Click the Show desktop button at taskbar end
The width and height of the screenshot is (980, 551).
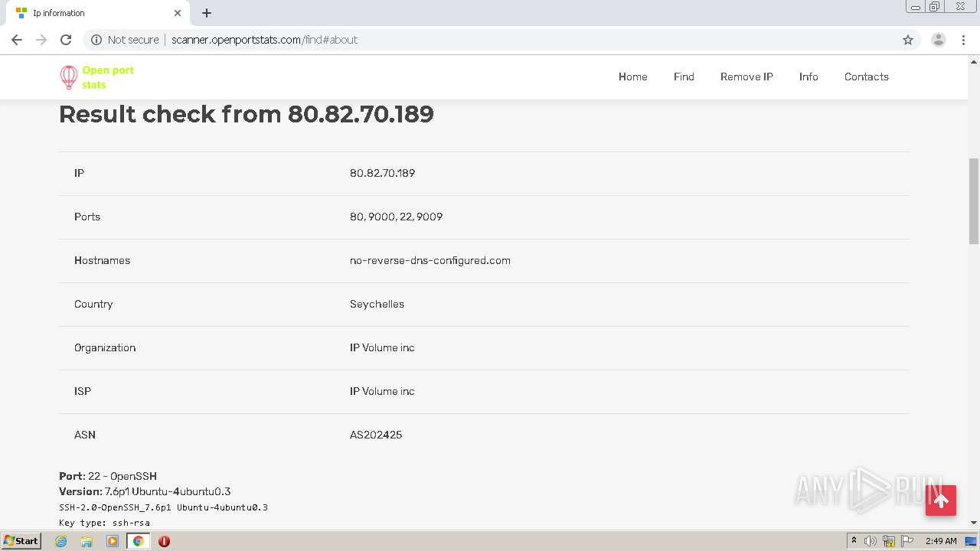pyautogui.click(x=972, y=541)
